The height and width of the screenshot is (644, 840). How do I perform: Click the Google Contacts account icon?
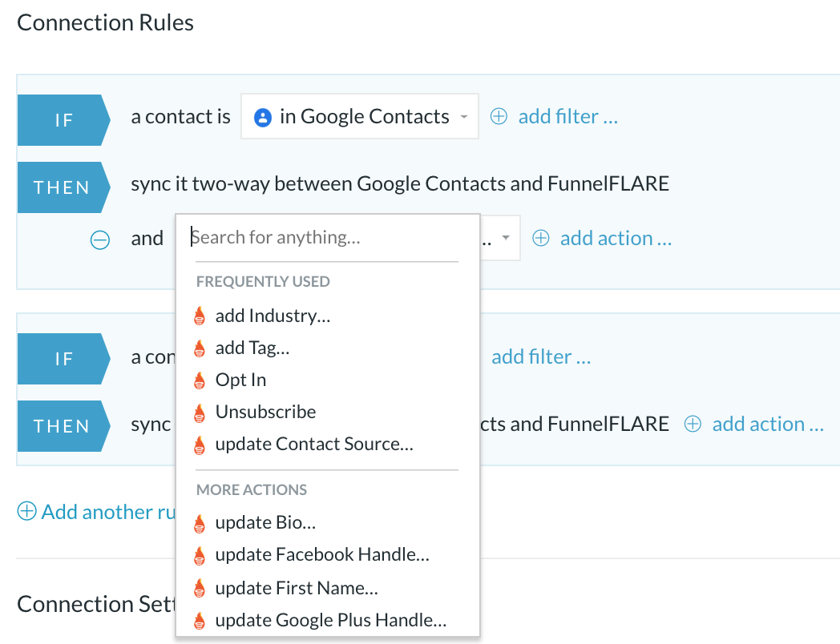(263, 117)
